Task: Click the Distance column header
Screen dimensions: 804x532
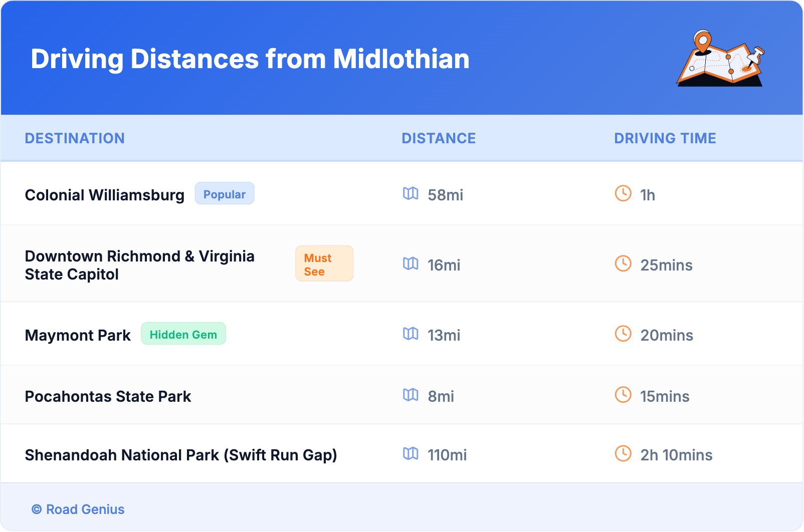Action: point(439,138)
